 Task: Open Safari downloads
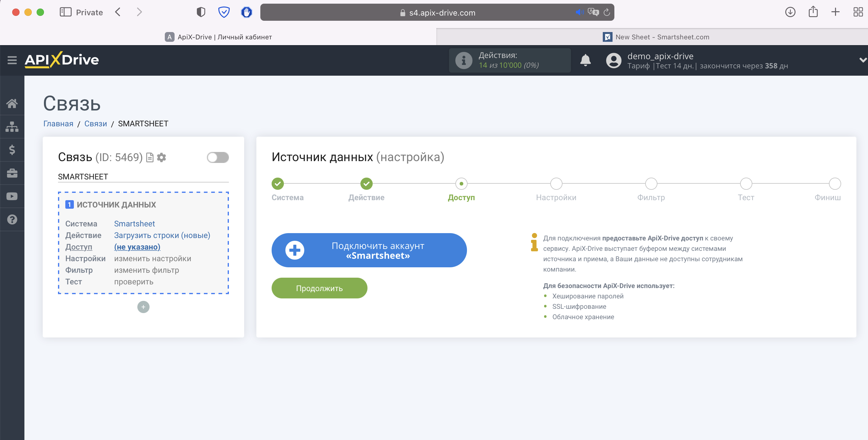click(x=790, y=13)
